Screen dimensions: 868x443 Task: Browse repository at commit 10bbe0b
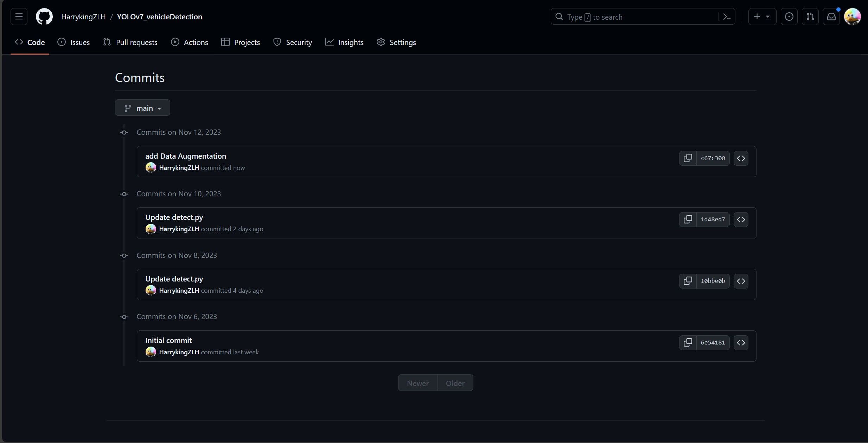click(741, 281)
